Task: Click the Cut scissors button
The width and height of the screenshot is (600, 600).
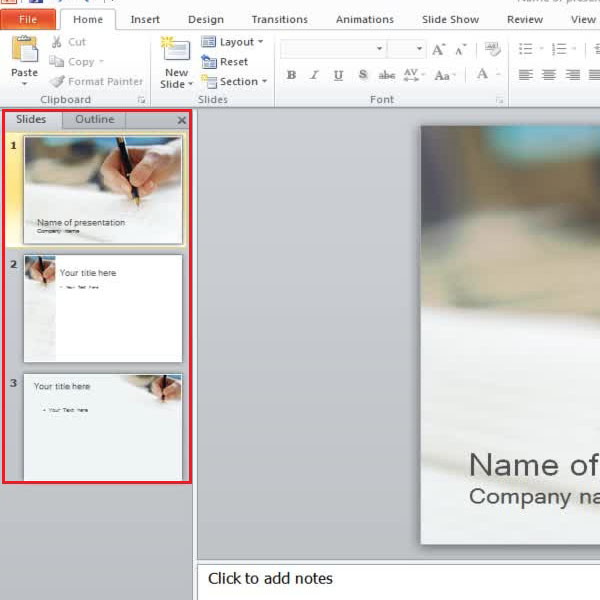Action: tap(69, 42)
